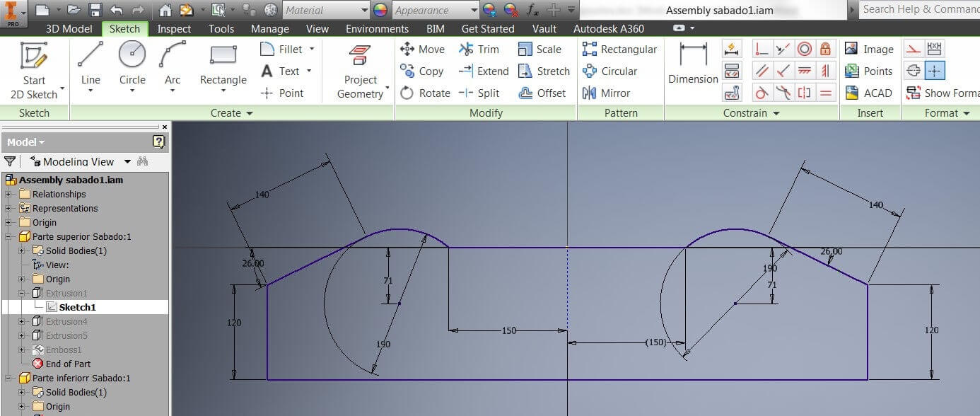Click the Save icon in quick access toolbar
The height and width of the screenshot is (416, 980).
point(95,10)
